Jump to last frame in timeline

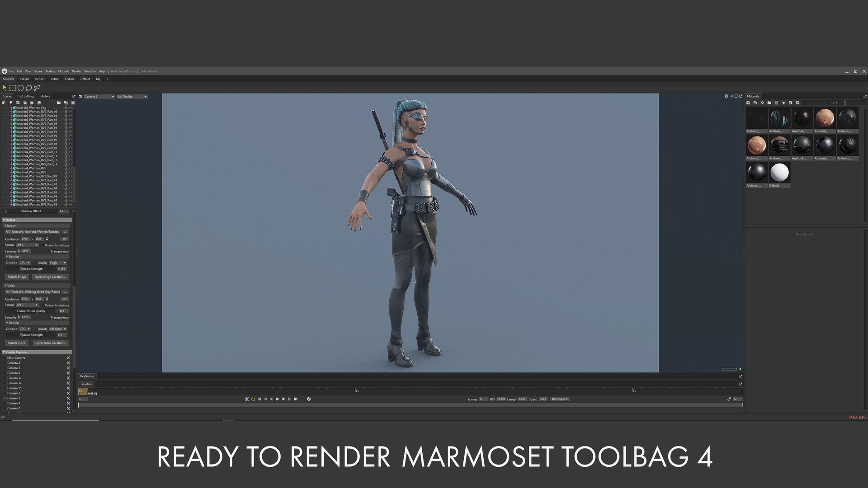(296, 399)
